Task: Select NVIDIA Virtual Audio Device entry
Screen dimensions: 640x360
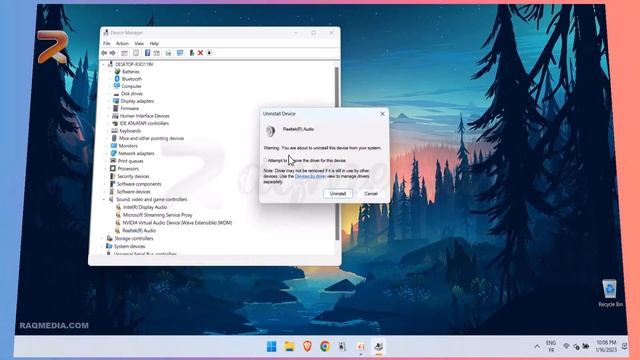Action: [x=177, y=223]
